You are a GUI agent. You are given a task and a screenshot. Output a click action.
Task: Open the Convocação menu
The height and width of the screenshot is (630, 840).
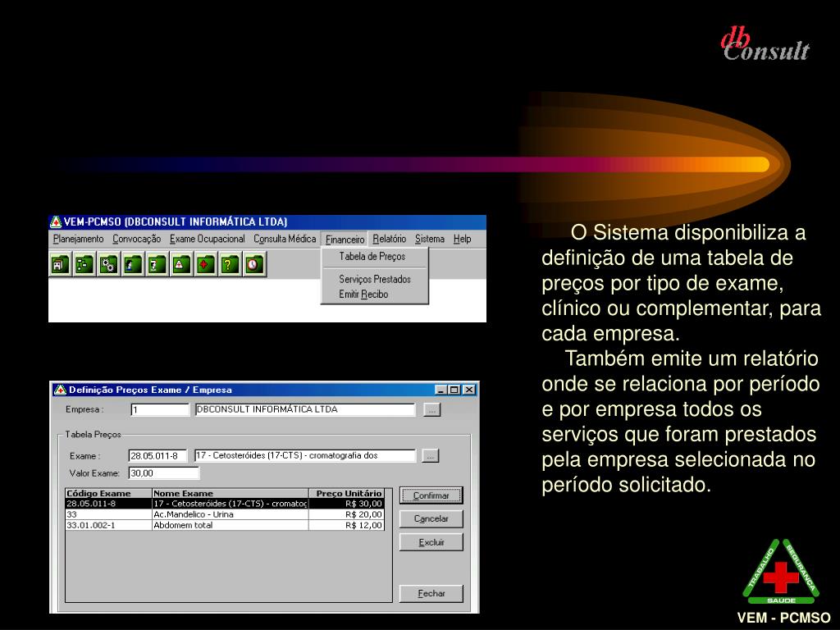click(x=137, y=239)
